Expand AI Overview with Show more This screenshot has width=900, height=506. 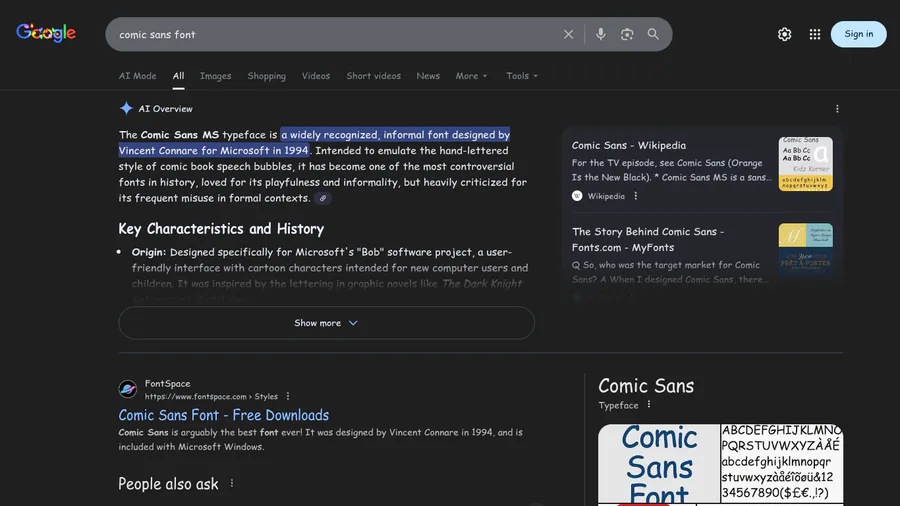(x=326, y=323)
